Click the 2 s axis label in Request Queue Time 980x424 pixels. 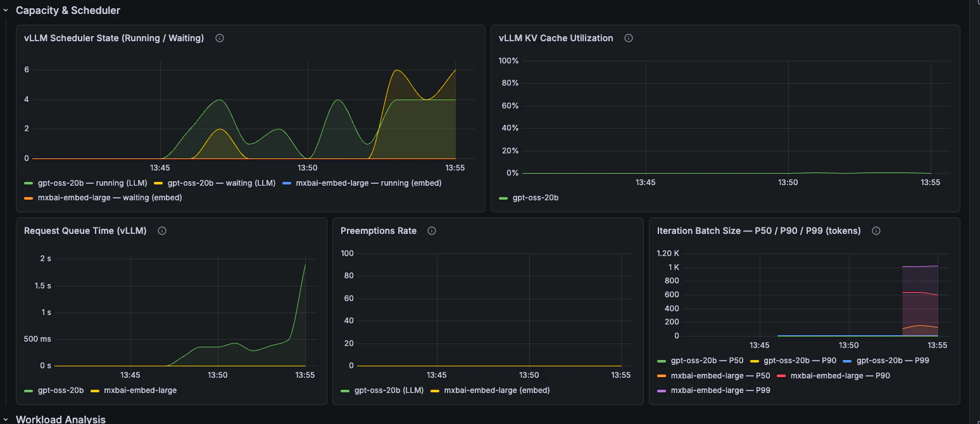[x=46, y=259]
